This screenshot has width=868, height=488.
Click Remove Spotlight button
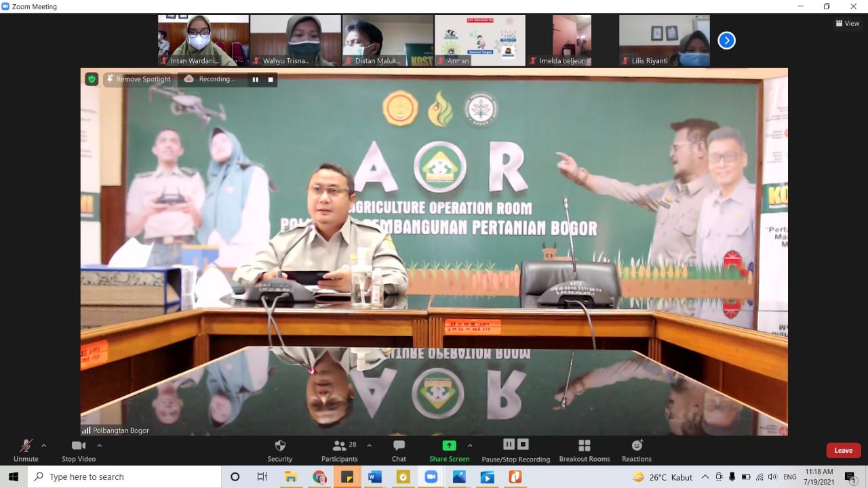pyautogui.click(x=138, y=79)
